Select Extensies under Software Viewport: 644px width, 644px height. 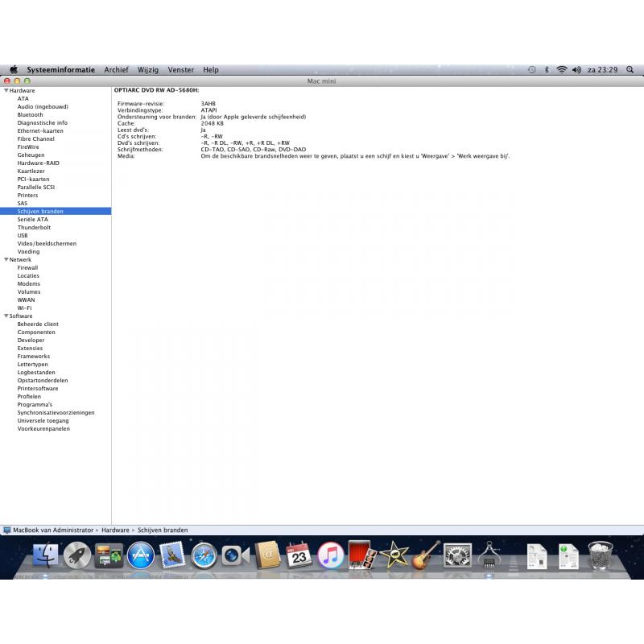[30, 349]
